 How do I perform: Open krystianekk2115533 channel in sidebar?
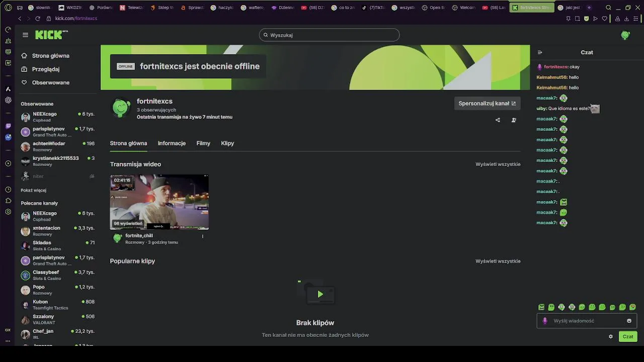point(57,161)
